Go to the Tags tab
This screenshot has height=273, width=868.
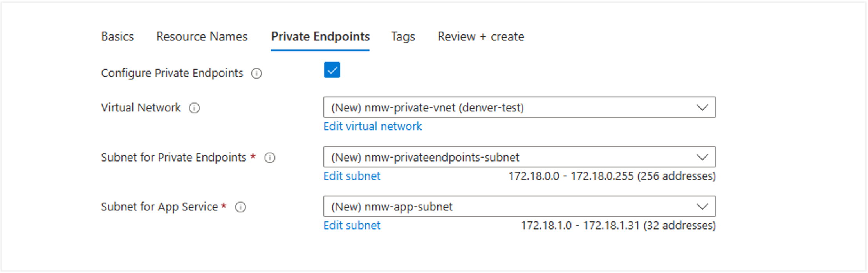tap(403, 36)
